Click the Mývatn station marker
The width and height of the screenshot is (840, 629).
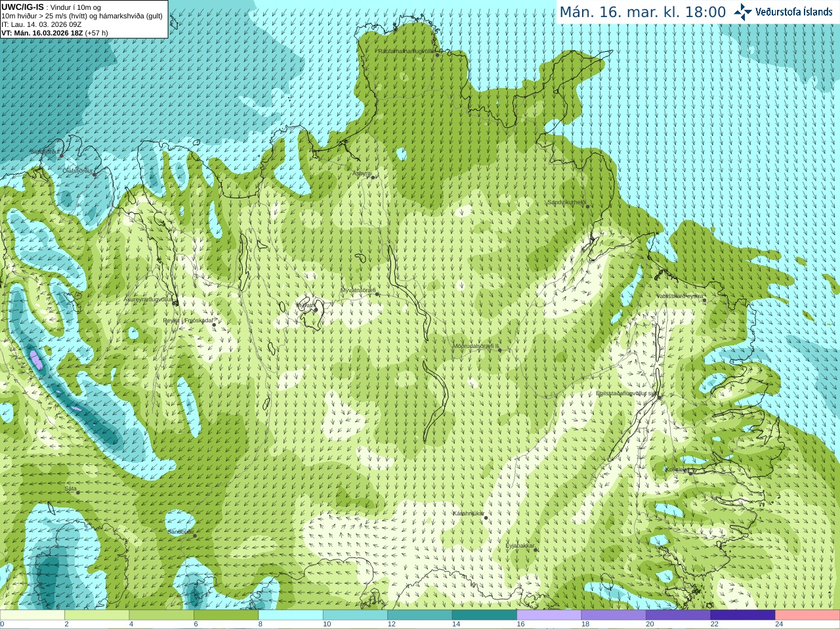point(316,309)
